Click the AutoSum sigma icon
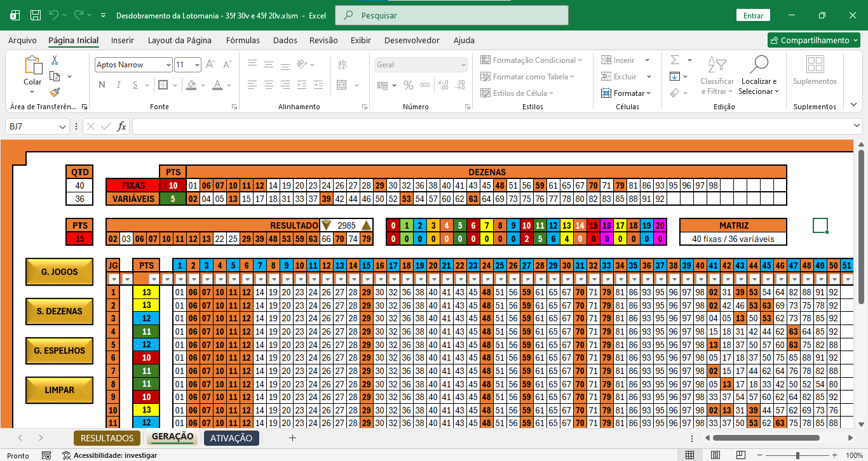Viewport: 868px width, 461px height. (x=675, y=60)
